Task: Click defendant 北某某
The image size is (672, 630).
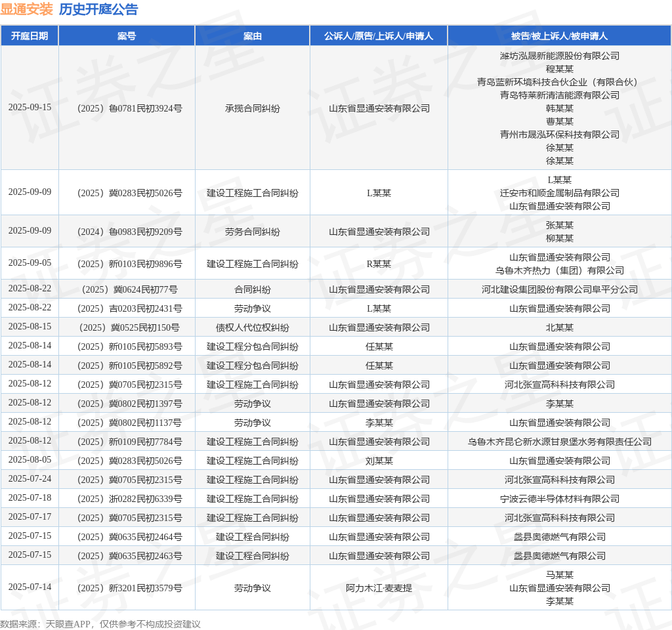Action: [559, 328]
